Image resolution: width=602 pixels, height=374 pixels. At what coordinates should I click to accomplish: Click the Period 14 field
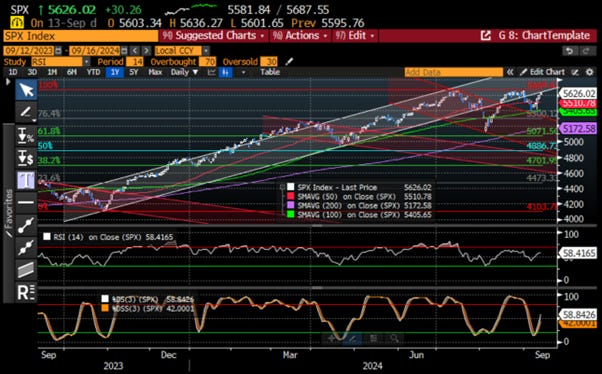coord(135,61)
